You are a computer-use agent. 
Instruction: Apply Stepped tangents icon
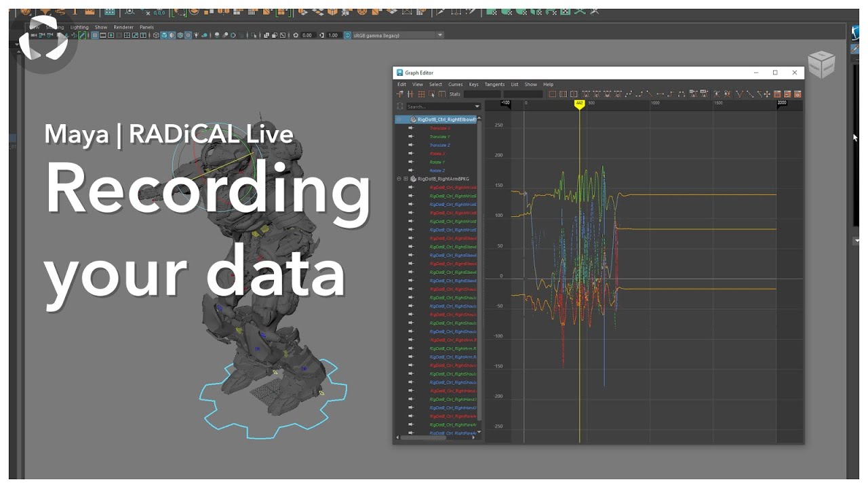[671, 94]
